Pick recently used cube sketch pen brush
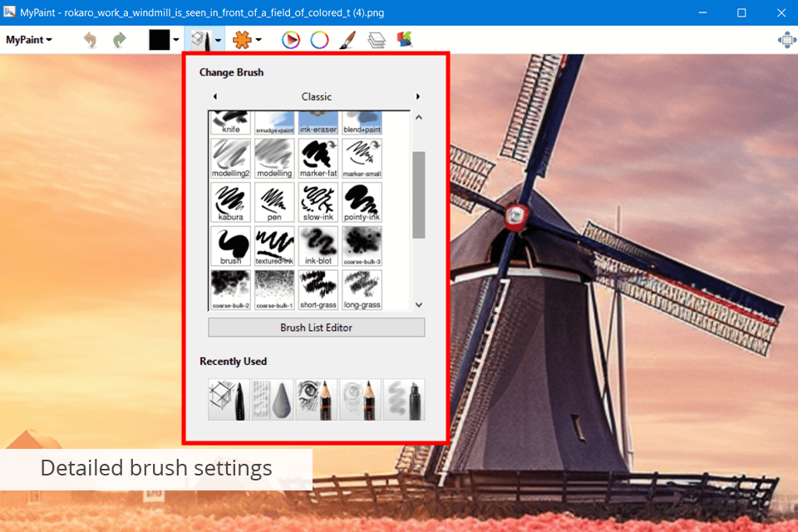 pyautogui.click(x=229, y=399)
